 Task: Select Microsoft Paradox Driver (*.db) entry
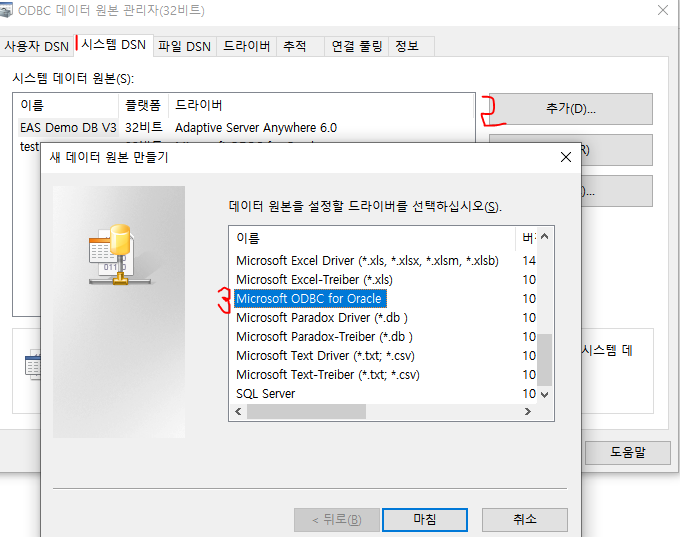pyautogui.click(x=322, y=318)
